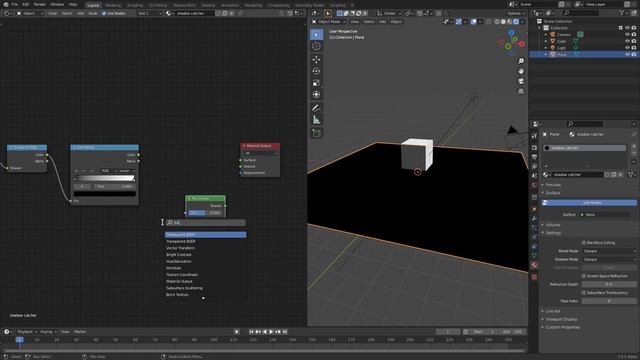Hide the Cube in outliner with eye icon
This screenshot has height=360, width=640.
tap(627, 41)
